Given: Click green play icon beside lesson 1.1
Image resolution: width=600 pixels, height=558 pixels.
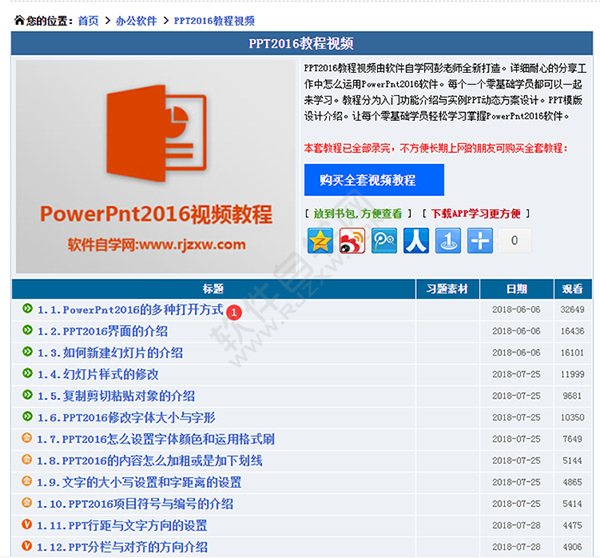Looking at the screenshot, I should click(x=27, y=308).
